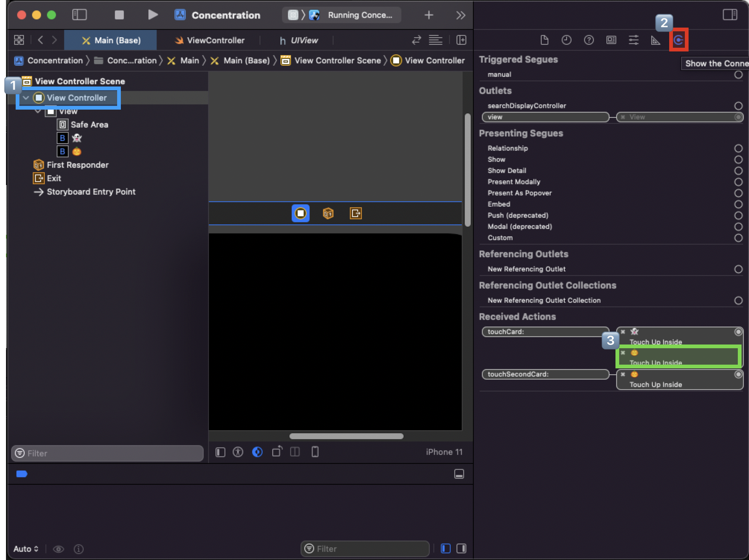
Task: Click the Exit icon in scene dock
Action: [x=355, y=213]
